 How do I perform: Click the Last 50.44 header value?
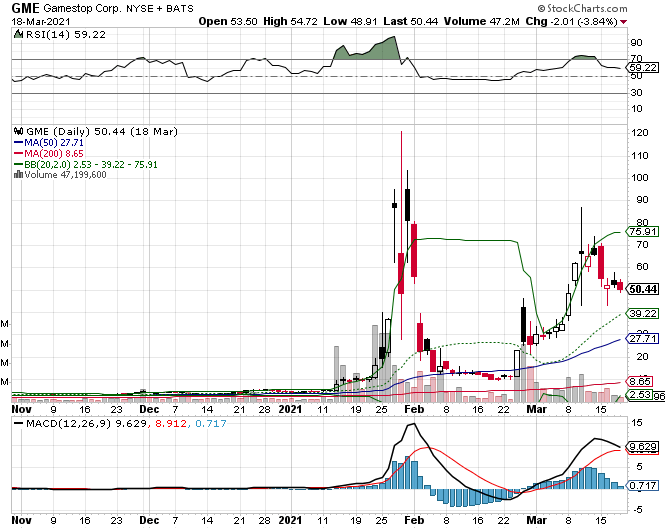410,21
